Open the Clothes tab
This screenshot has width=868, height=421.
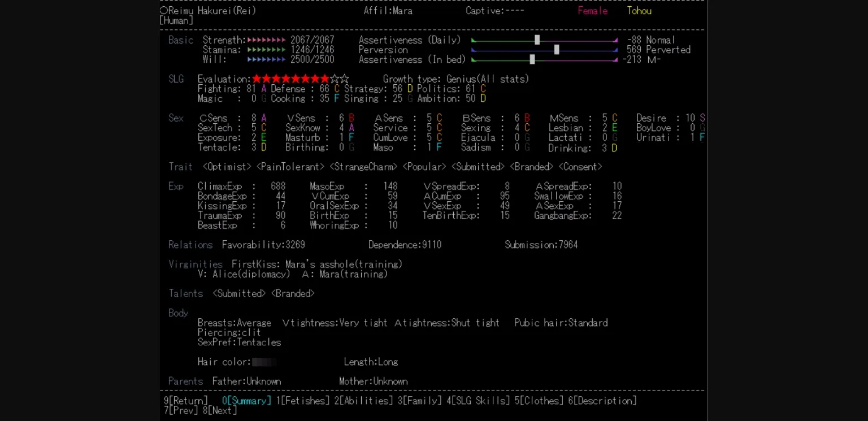point(539,401)
